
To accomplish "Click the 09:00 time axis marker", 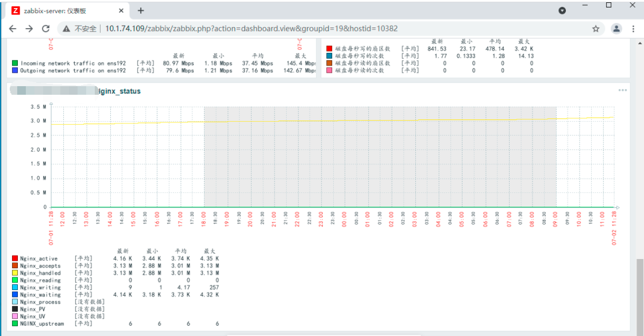I will pos(556,219).
